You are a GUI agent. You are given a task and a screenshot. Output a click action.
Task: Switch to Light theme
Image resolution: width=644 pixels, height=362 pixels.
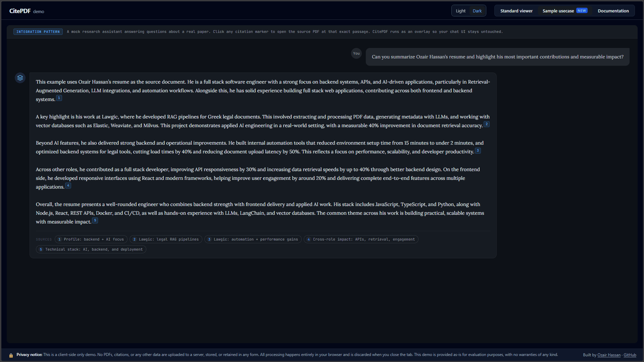click(460, 11)
